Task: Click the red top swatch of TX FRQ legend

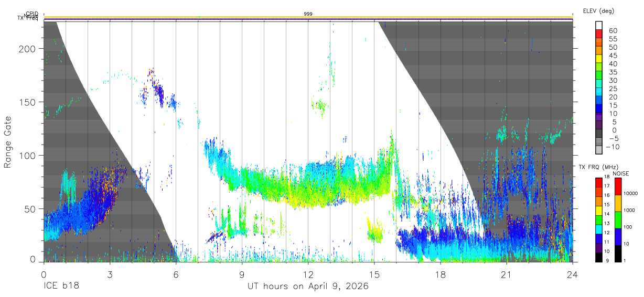Action: (x=599, y=182)
